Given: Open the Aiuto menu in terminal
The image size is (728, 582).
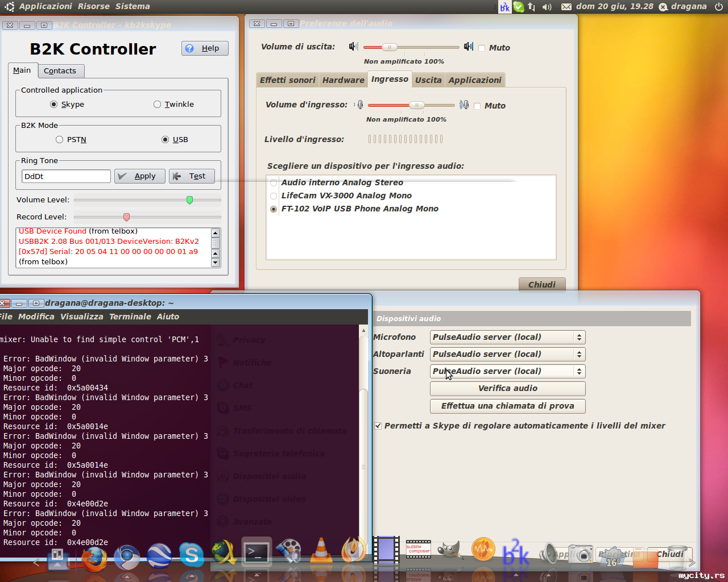Looking at the screenshot, I should point(168,317).
